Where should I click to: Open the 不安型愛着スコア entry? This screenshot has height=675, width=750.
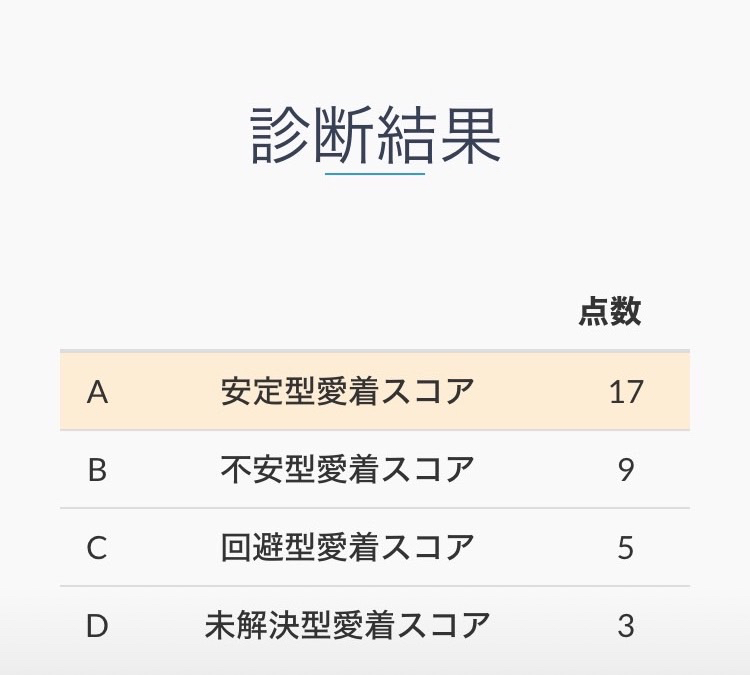pos(347,470)
